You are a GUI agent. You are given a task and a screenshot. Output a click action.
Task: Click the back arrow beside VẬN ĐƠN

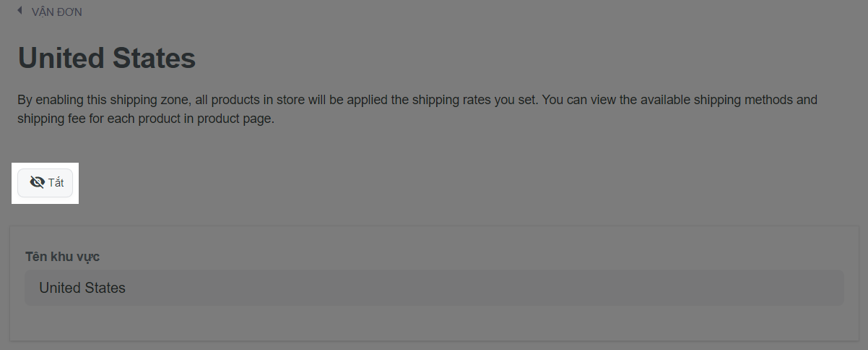click(x=20, y=11)
